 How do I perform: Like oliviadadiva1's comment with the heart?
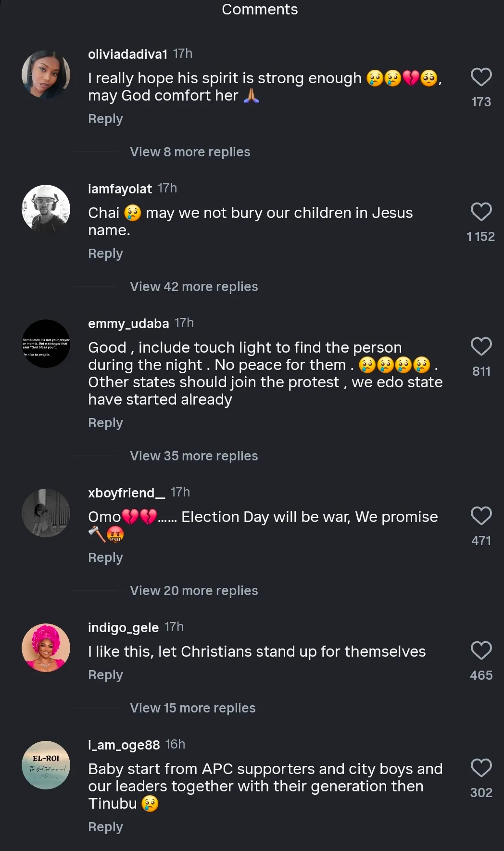(481, 77)
